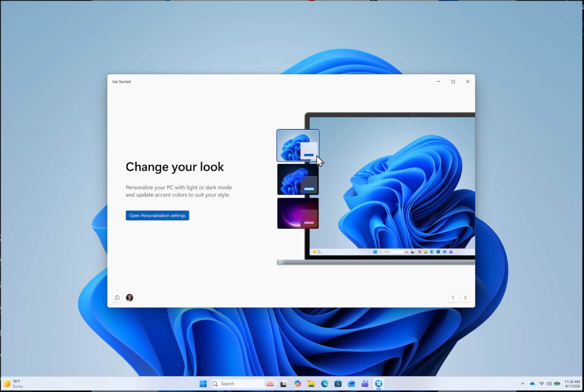The width and height of the screenshot is (584, 392).
Task: Minimize the Get Started window
Action: click(x=439, y=82)
